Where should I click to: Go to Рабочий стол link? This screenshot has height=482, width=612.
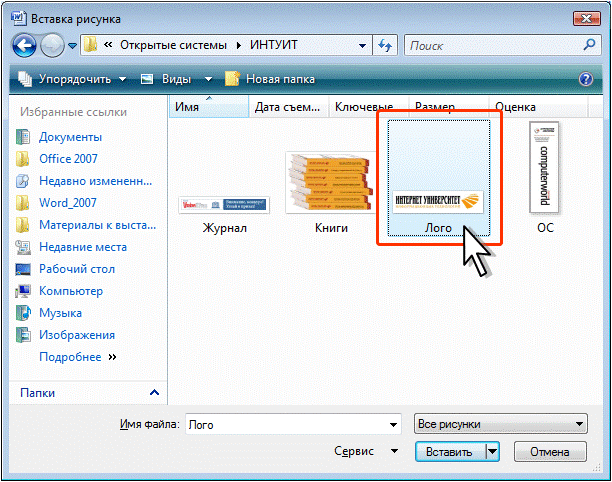point(77,269)
